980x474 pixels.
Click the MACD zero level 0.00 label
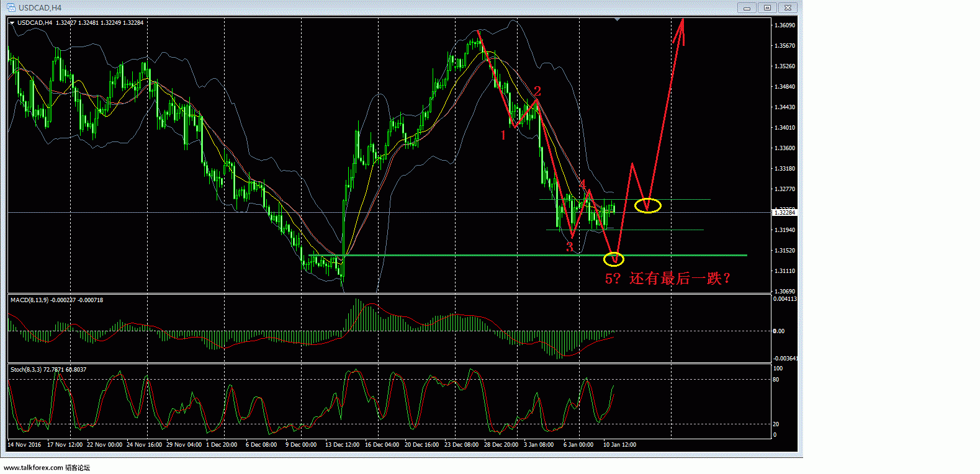[779, 331]
